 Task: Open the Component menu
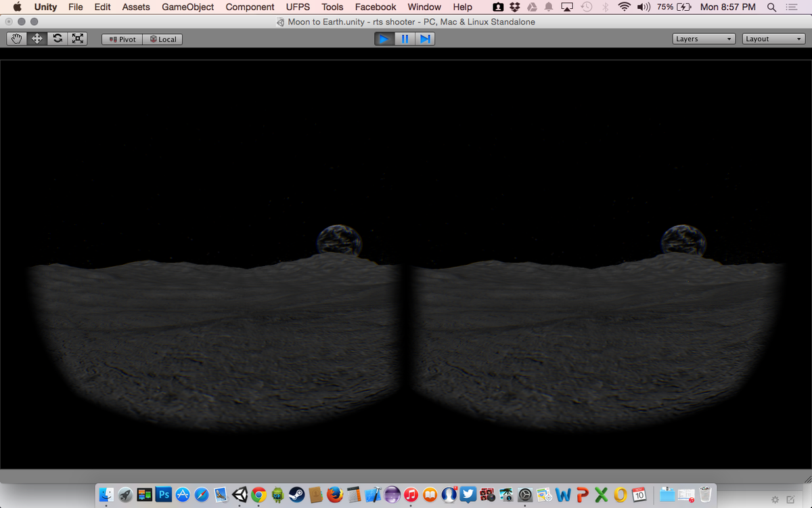[250, 7]
